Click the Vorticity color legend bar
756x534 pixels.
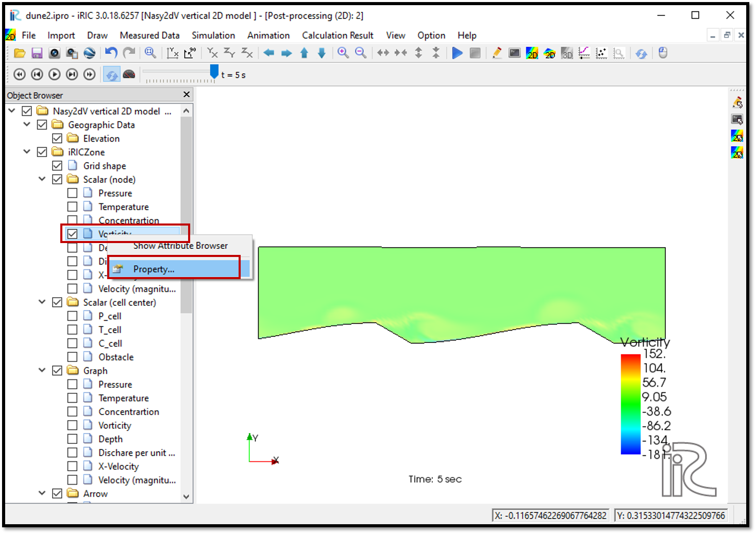[630, 404]
